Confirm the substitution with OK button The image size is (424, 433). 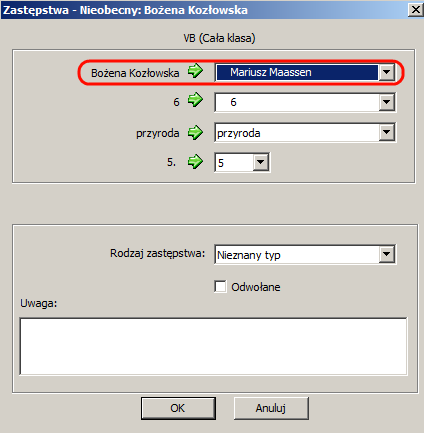178,408
